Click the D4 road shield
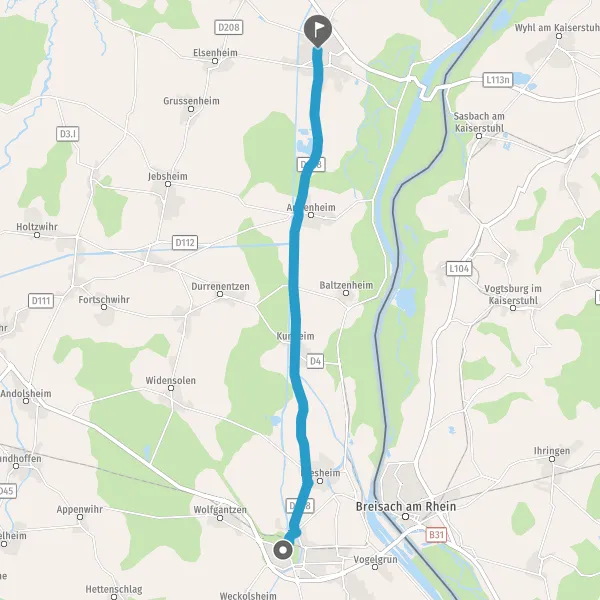The height and width of the screenshot is (600, 600). (315, 361)
